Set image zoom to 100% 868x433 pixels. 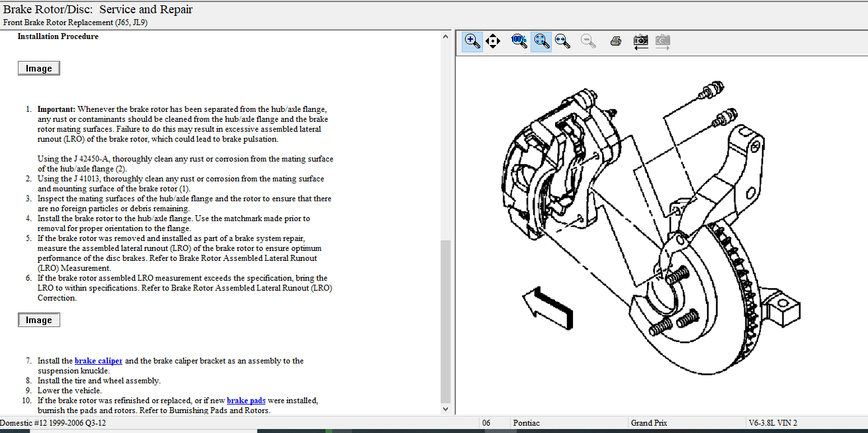tap(519, 41)
